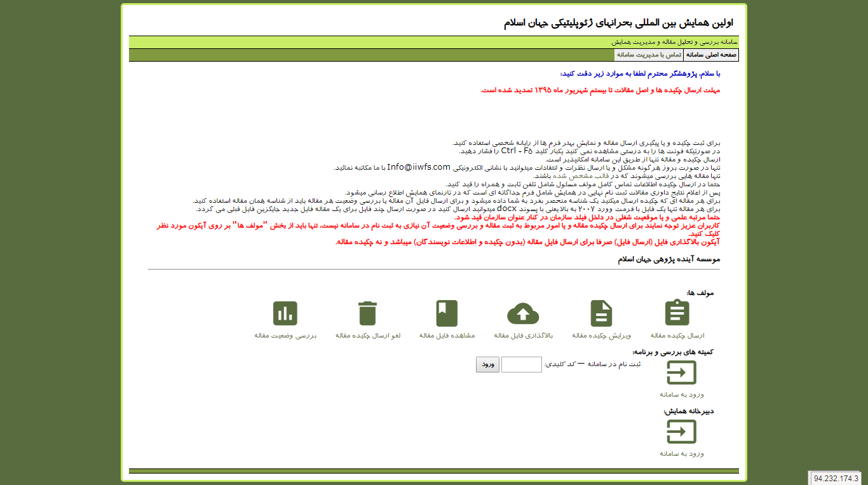
Task: Click inside the کد کلیدی input box
Action: (521, 364)
